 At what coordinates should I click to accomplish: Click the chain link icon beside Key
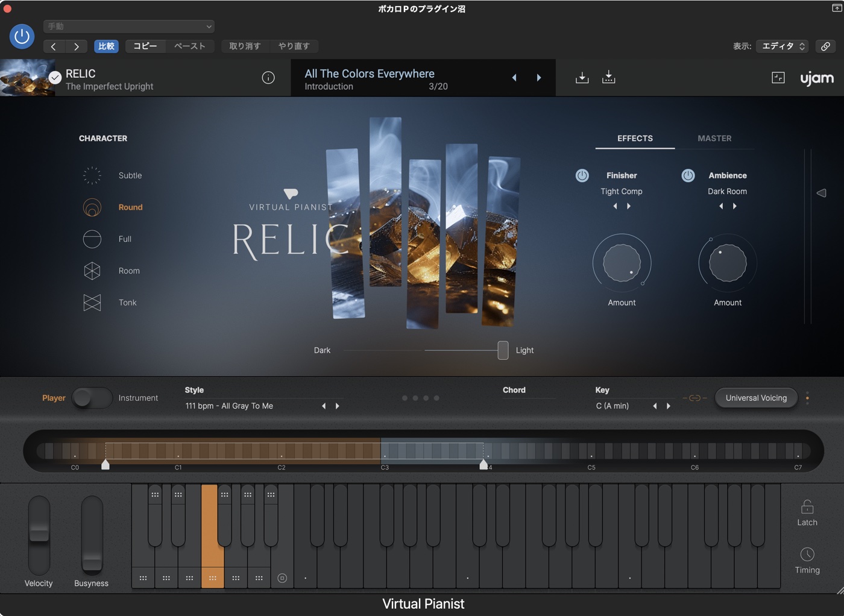pyautogui.click(x=694, y=398)
